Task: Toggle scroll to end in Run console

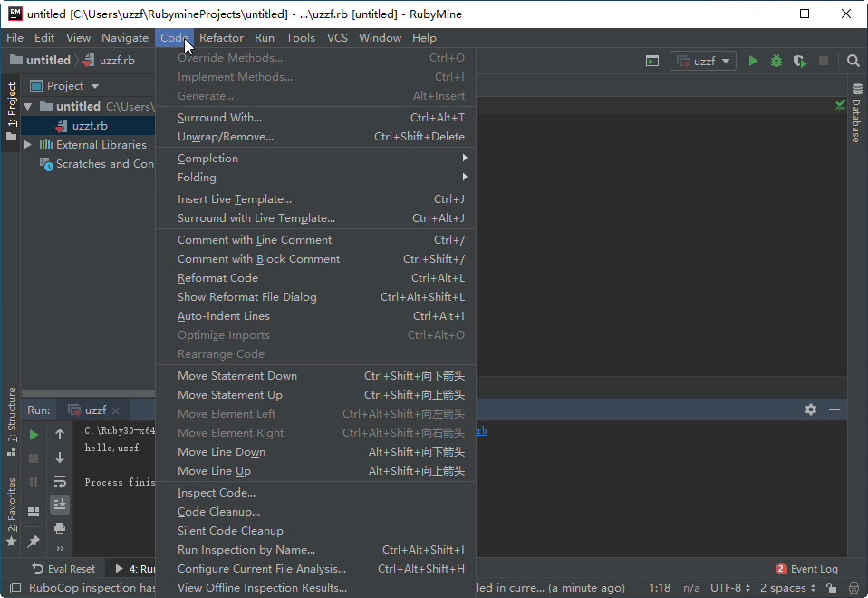Action: [60, 505]
